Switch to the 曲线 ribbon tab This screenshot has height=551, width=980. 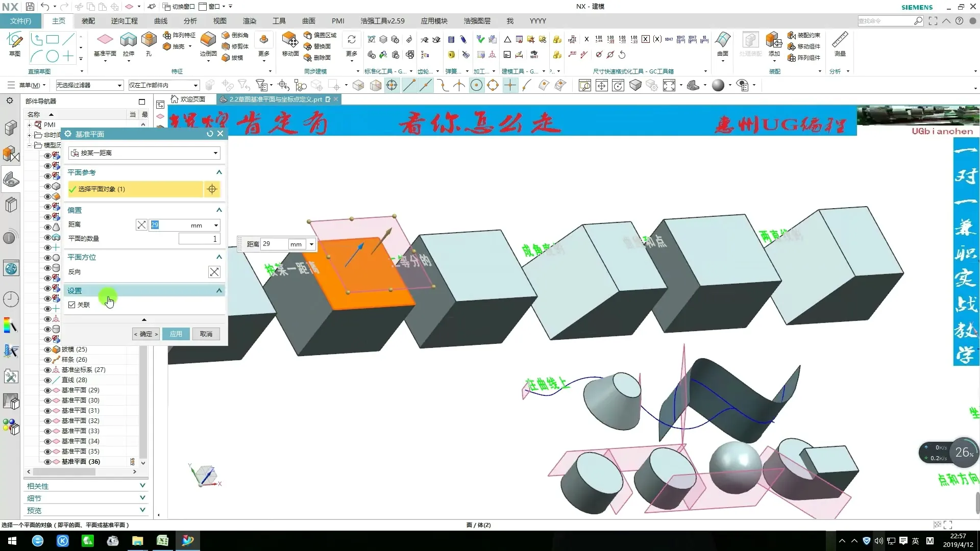click(x=161, y=21)
